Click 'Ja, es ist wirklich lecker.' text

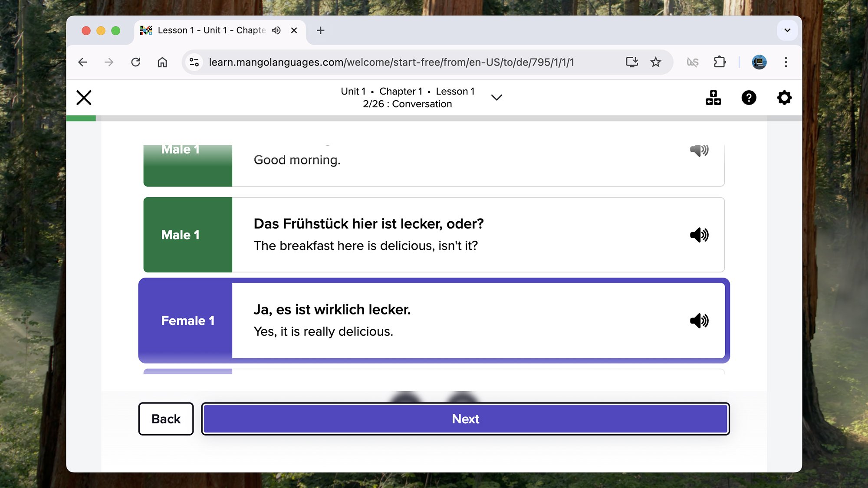pos(332,309)
